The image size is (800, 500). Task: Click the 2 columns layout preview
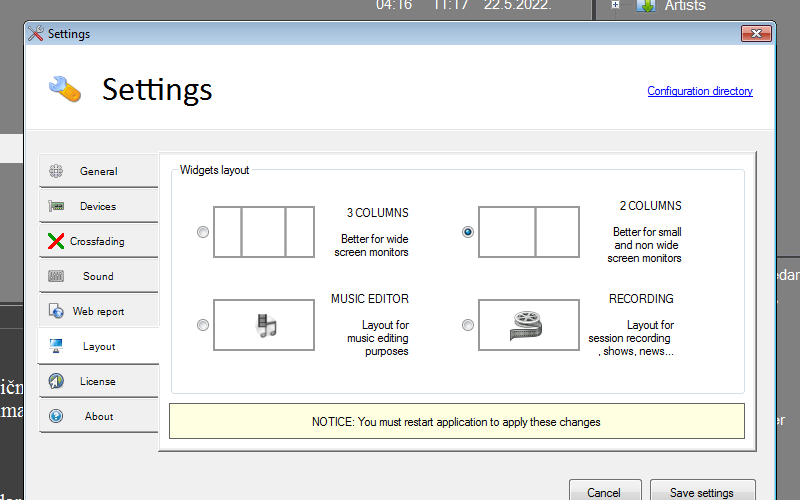[529, 232]
